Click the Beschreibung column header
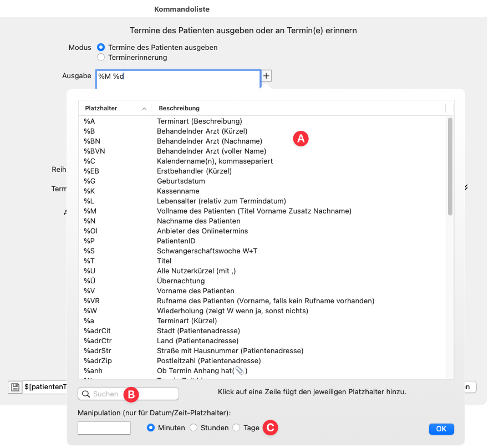 point(298,108)
